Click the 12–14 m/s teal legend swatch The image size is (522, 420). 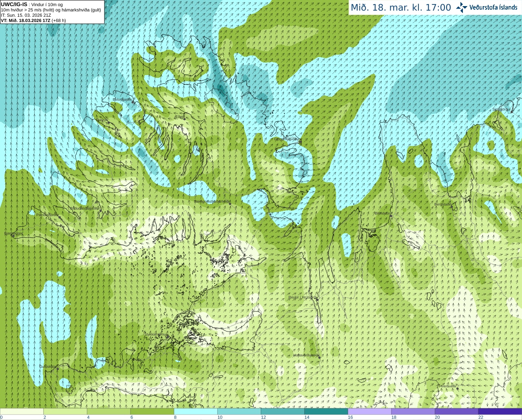coord(283,411)
